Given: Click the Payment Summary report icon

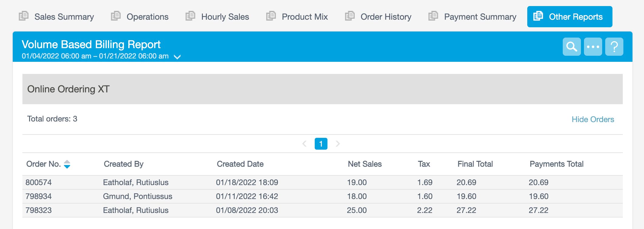Looking at the screenshot, I should click(x=433, y=16).
